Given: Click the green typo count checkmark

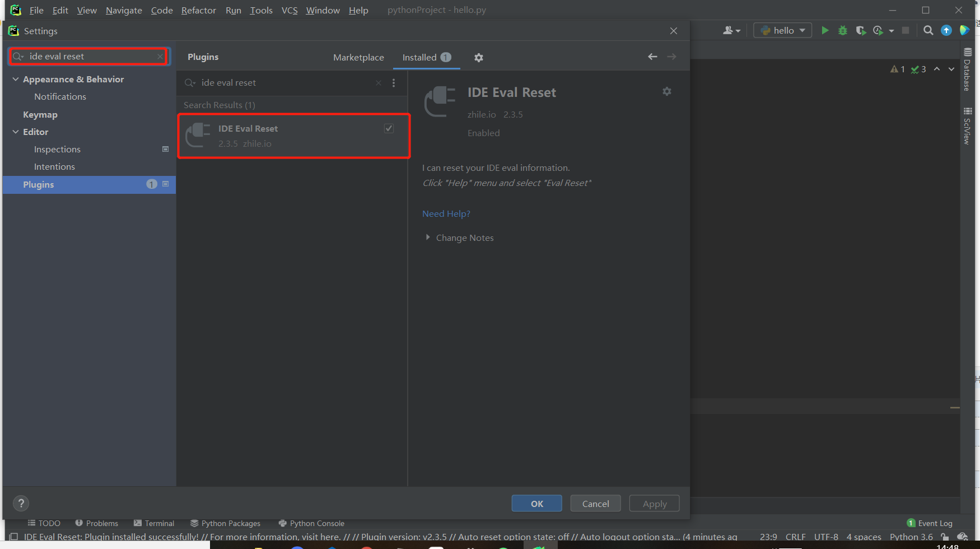Looking at the screenshot, I should click(x=918, y=69).
